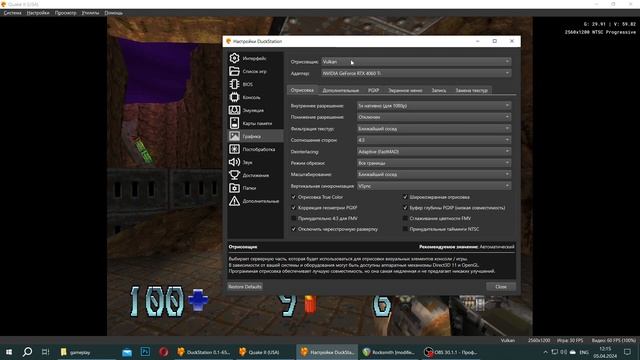Open the Достижения trophy icon
This screenshot has width=640, height=360.
pos(234,175)
